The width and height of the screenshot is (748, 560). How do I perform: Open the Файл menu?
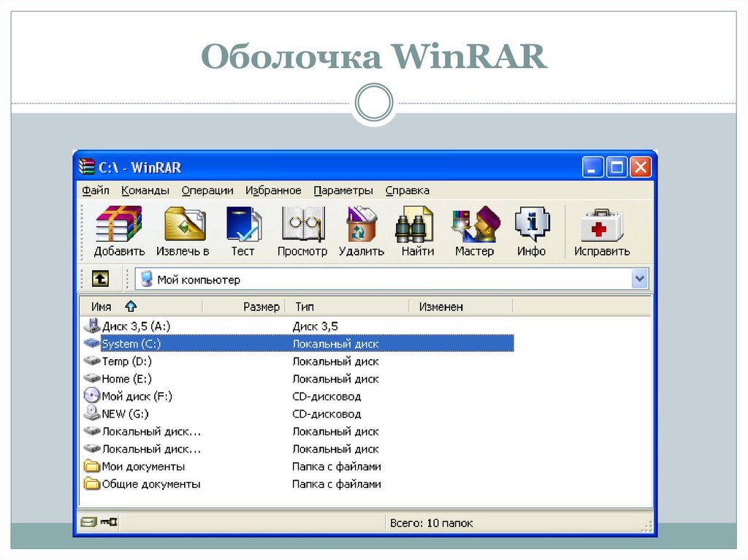pyautogui.click(x=96, y=191)
